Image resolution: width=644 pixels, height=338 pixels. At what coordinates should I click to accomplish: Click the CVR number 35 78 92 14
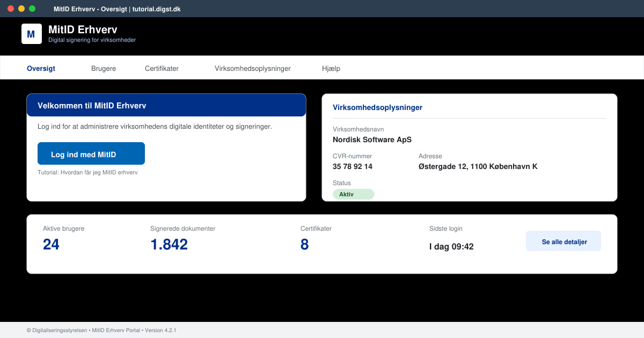tap(353, 166)
